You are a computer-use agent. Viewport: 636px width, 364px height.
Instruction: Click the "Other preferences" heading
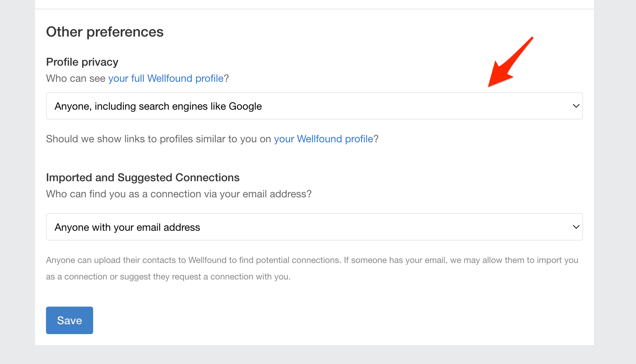click(x=105, y=32)
